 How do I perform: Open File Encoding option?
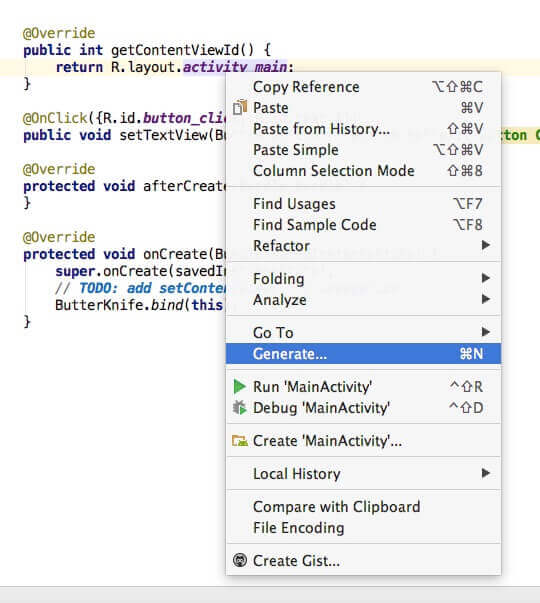(363, 528)
